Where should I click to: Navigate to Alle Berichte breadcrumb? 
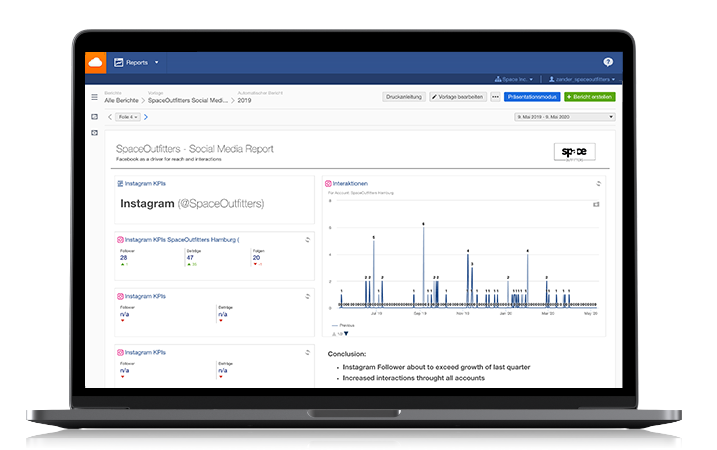(x=121, y=100)
